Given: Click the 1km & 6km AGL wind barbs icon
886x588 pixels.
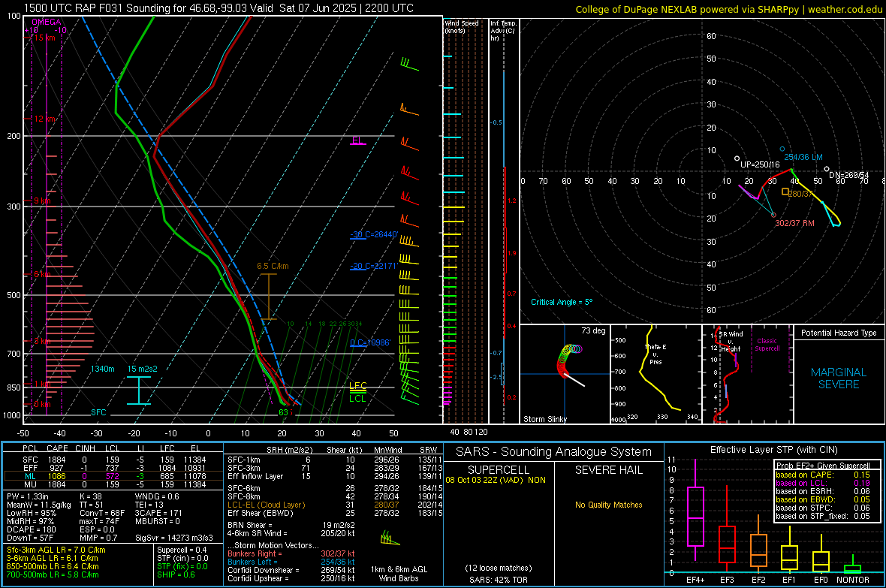Looking at the screenshot, I should tap(390, 538).
